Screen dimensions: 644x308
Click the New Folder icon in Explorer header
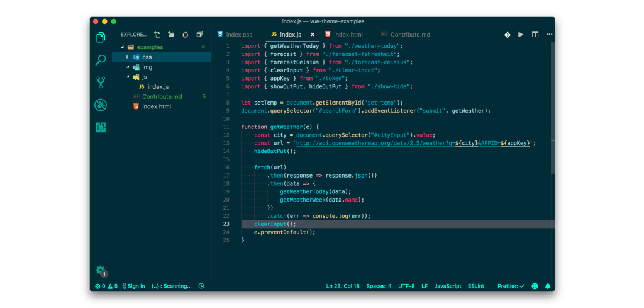[x=171, y=35]
